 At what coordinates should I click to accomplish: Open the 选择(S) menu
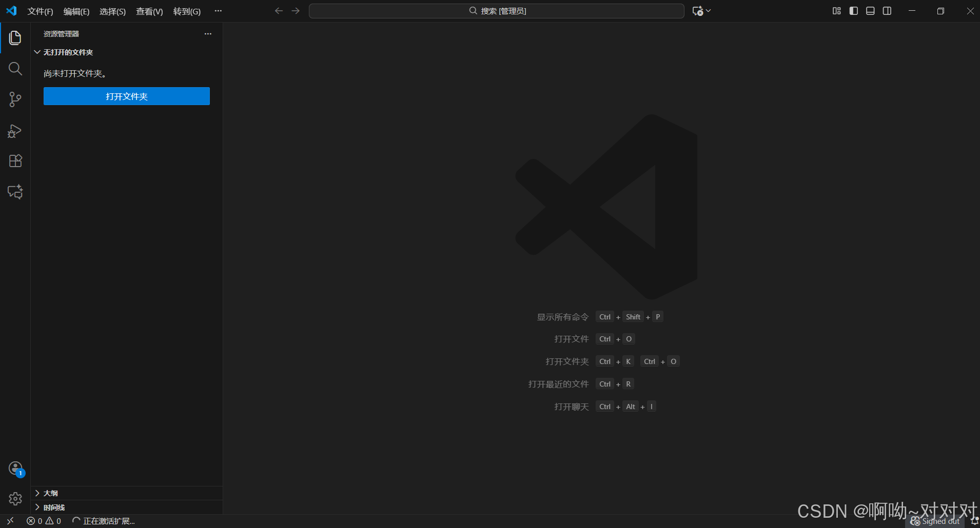(x=112, y=11)
